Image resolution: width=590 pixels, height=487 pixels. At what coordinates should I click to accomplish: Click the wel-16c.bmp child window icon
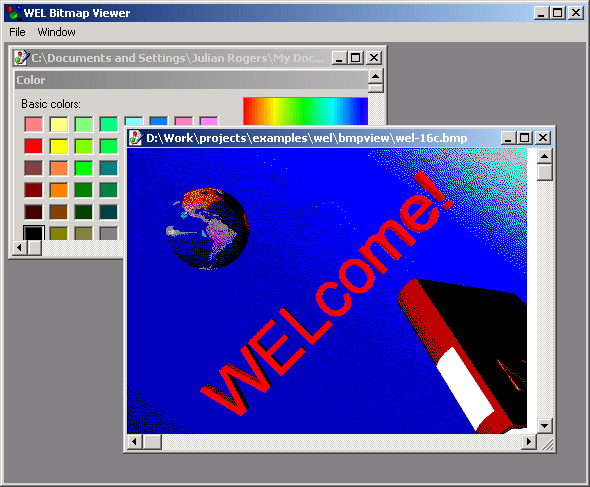coord(135,138)
